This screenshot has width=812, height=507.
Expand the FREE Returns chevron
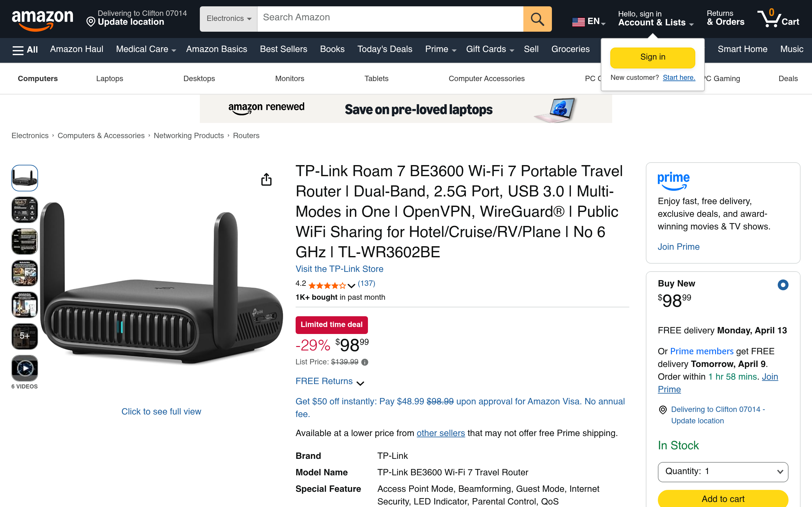tap(360, 383)
